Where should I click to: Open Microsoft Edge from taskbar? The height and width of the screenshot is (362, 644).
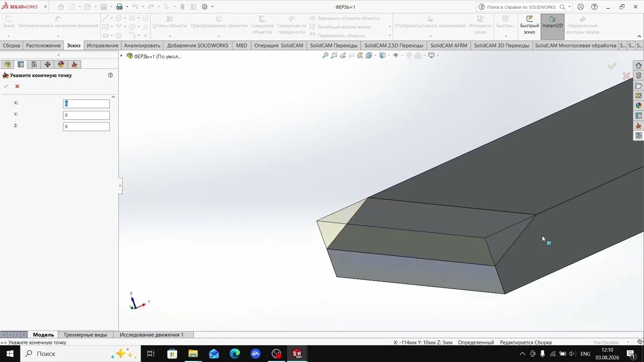point(235,354)
